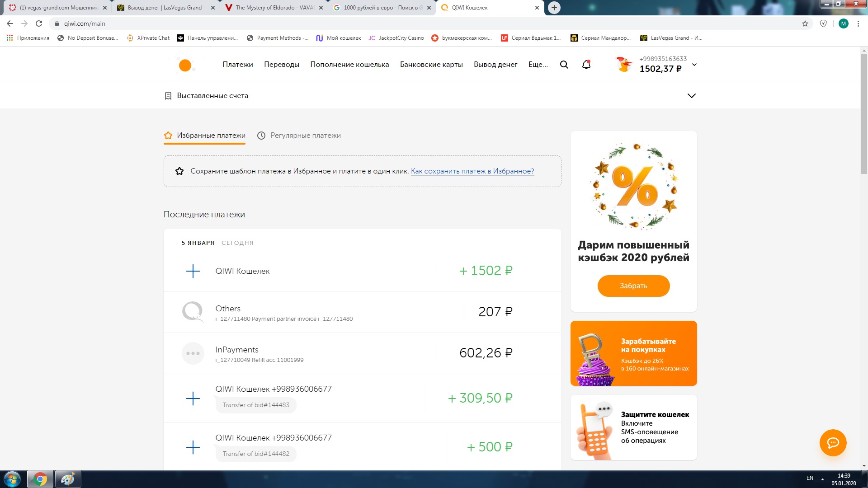Open the Others 207 ₽ payment row
Image resolution: width=868 pixels, height=488 pixels.
click(363, 312)
